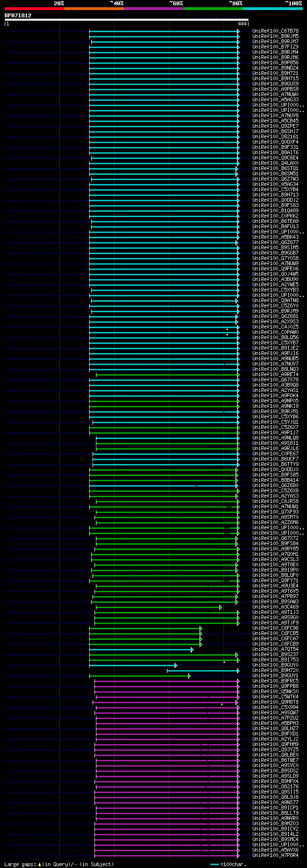Select hit UniRef100_B6SHJ7

click(x=275, y=132)
